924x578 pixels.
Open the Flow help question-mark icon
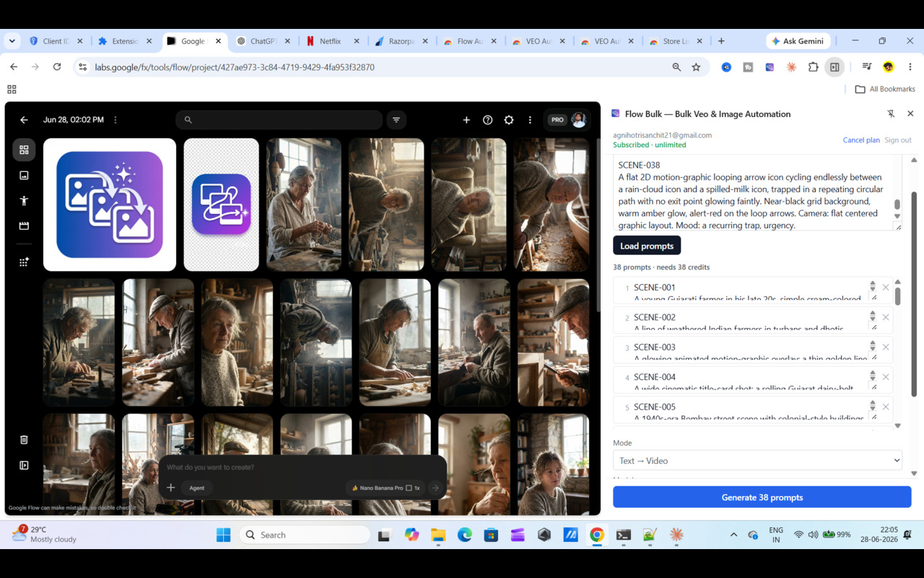[x=488, y=120]
